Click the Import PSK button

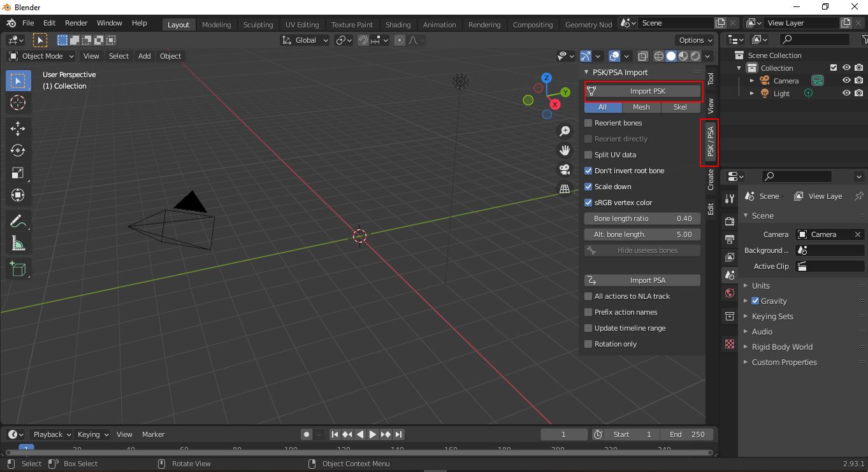pyautogui.click(x=642, y=91)
